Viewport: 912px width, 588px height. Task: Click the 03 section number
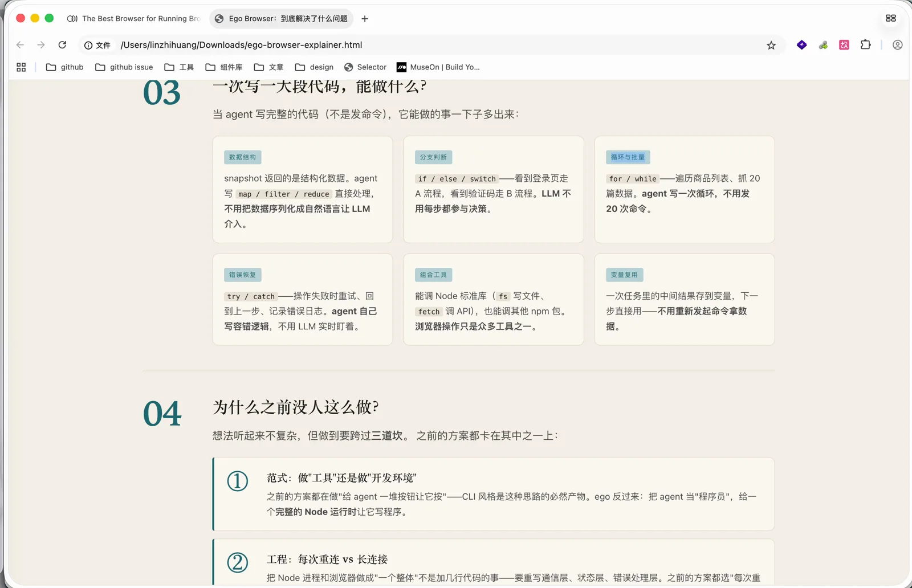pos(162,93)
